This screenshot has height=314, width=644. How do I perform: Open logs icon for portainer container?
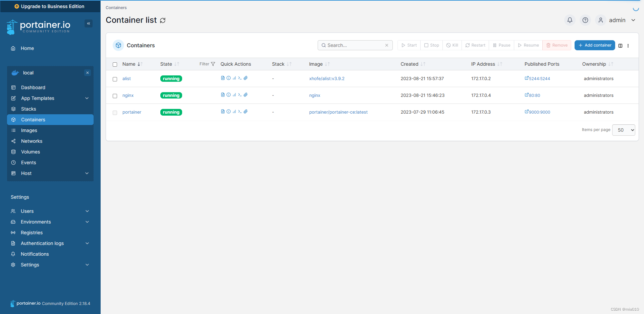coord(223,112)
